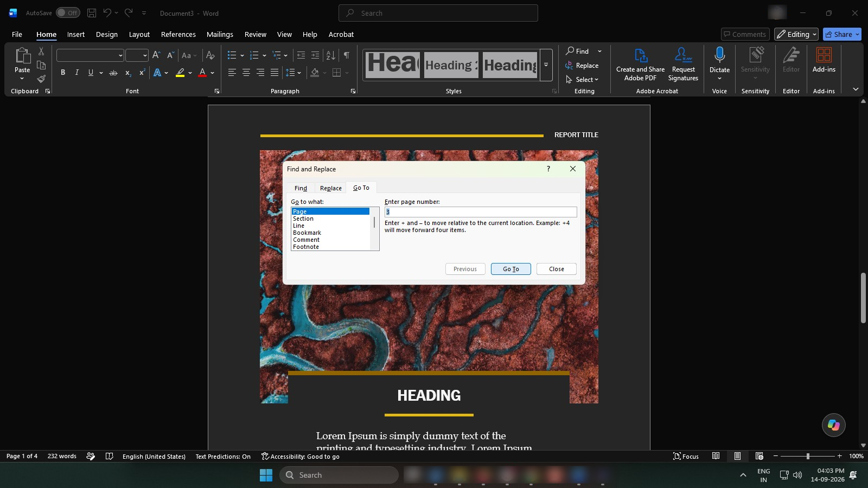Switch to the Find tab in dialog

(x=301, y=188)
